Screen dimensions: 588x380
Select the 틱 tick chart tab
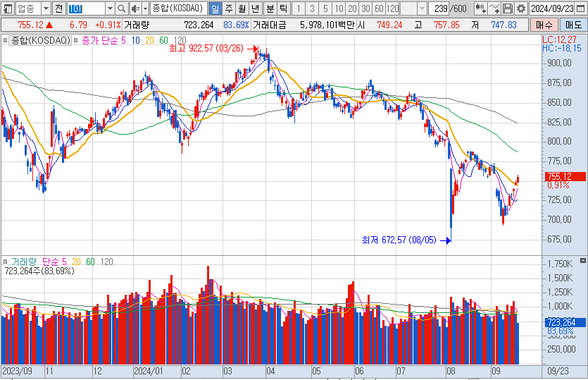284,8
